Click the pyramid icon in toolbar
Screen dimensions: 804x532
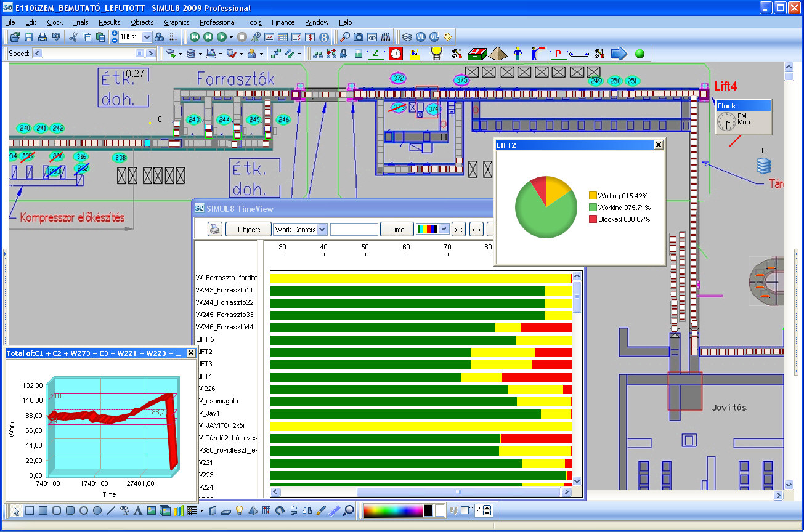[498, 54]
